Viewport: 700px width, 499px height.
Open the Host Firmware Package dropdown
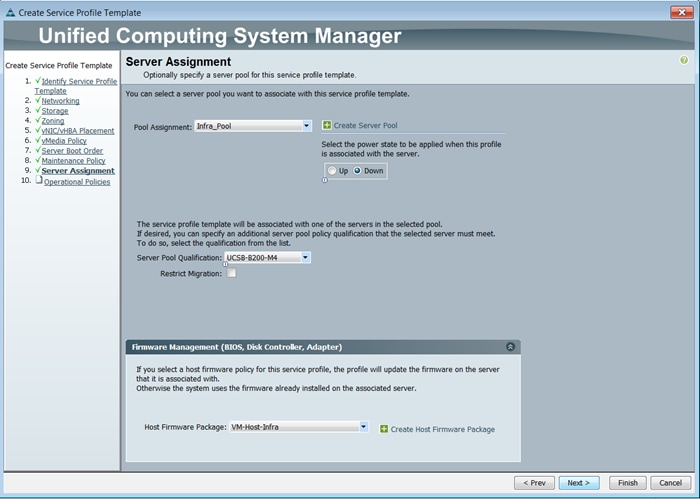point(363,427)
